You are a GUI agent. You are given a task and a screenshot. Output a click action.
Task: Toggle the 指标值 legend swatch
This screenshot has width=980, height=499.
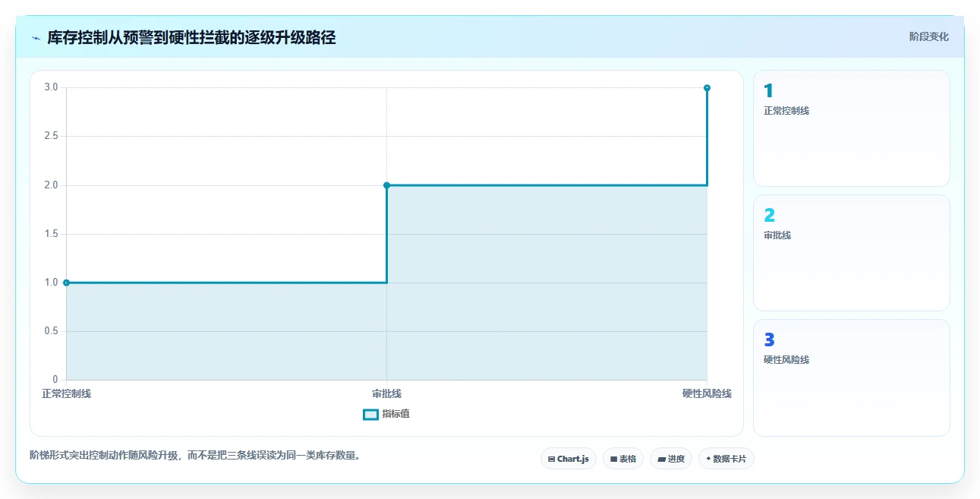click(x=370, y=414)
